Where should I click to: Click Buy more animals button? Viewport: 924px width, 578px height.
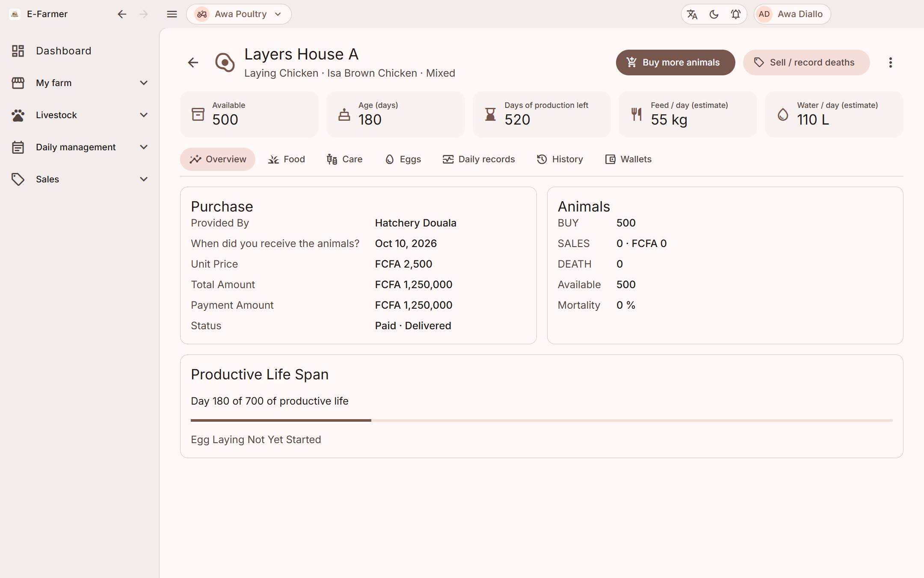point(675,63)
